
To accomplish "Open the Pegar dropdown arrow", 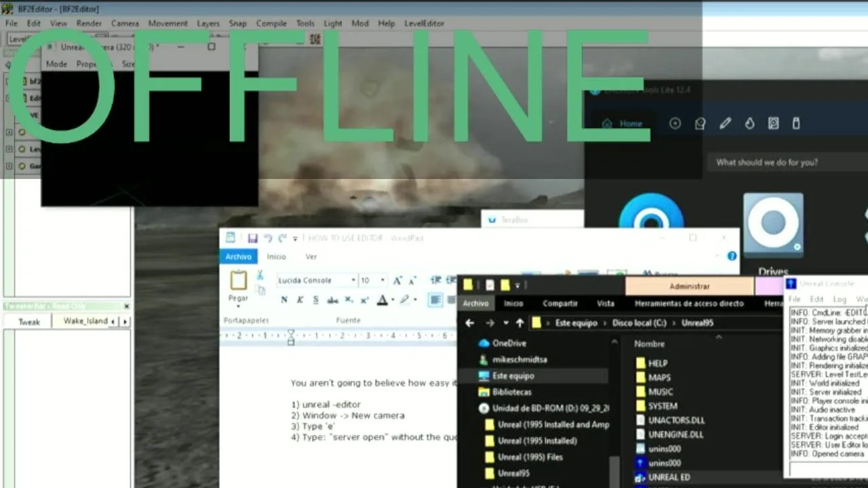I will pos(238,306).
